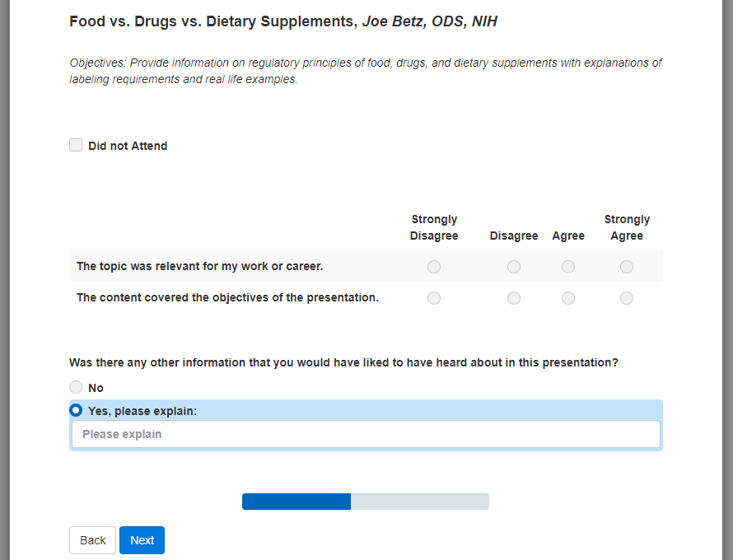This screenshot has height=560, width=733.
Task: Click the 'No' answer label text
Action: (x=96, y=388)
